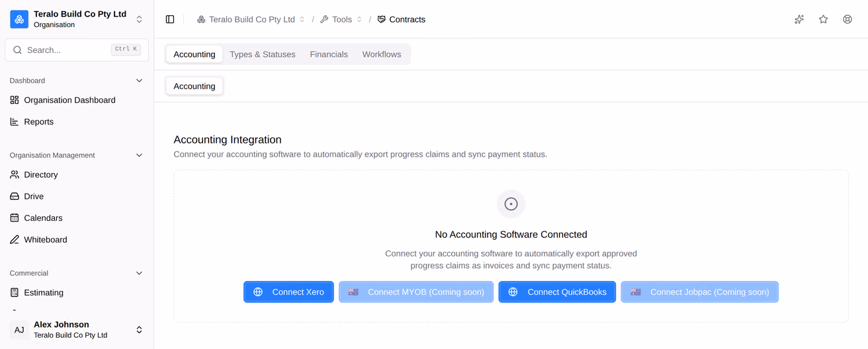868x349 pixels.
Task: Click the Contracts handshake icon in breadcrumb
Action: coord(381,20)
